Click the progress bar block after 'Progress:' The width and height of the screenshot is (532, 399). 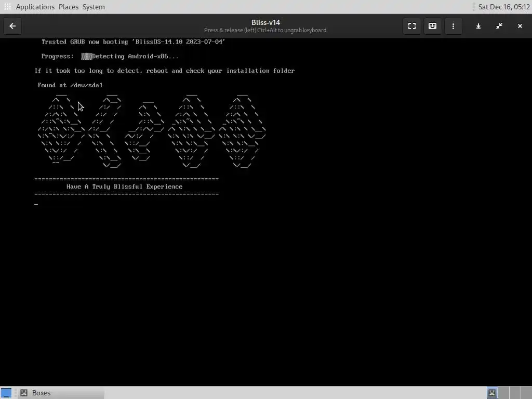click(87, 56)
